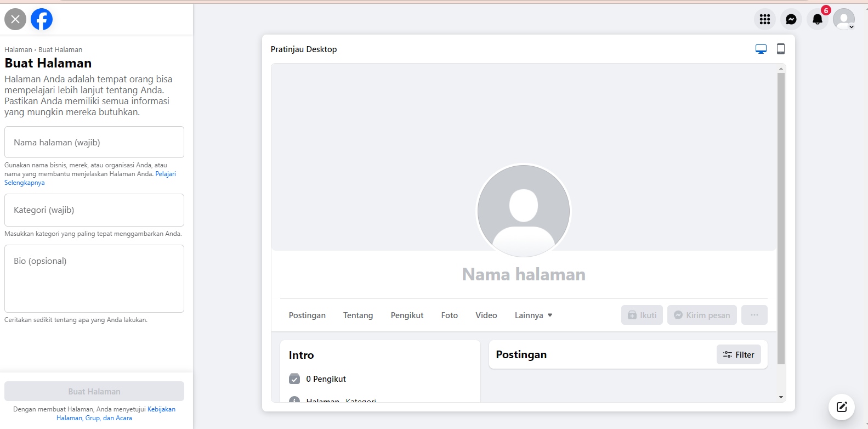Viewport: 868px width, 429px height.
Task: Close the page creation panel
Action: point(15,19)
